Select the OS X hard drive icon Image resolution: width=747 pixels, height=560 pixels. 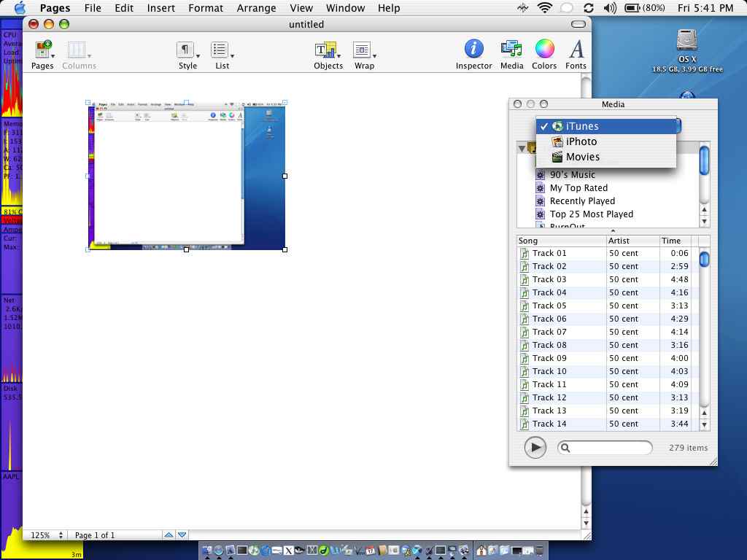tap(687, 40)
